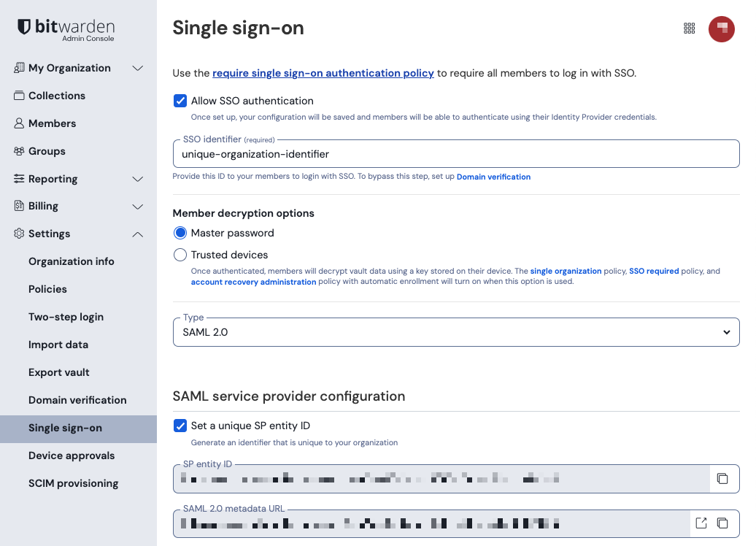The height and width of the screenshot is (546, 756).
Task: Open the Type dropdown showing SAML 2.0
Action: [727, 331]
